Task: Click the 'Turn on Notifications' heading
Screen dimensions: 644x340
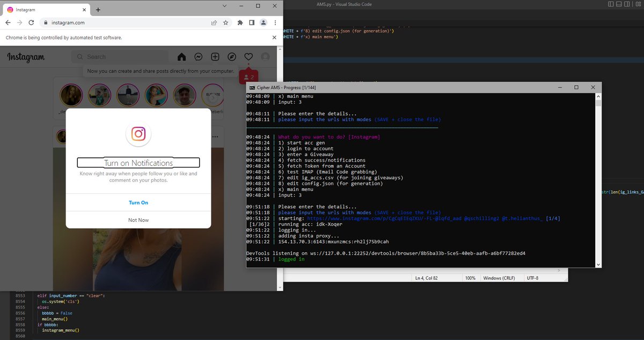Action: coord(138,163)
